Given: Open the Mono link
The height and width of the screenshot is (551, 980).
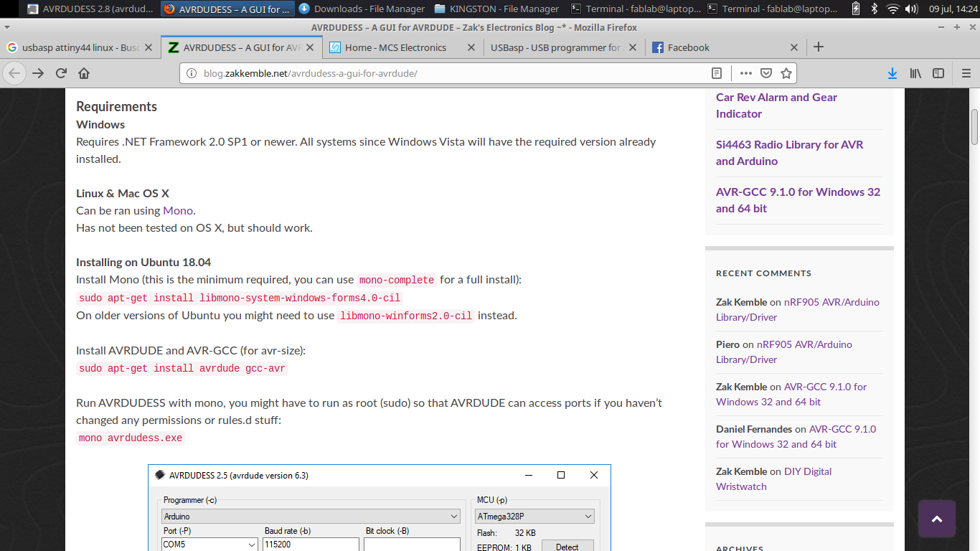Looking at the screenshot, I should coord(178,210).
